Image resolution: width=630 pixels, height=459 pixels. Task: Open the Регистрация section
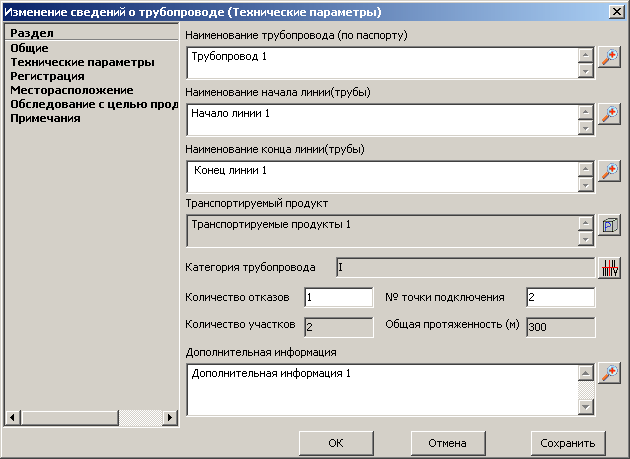(47, 76)
